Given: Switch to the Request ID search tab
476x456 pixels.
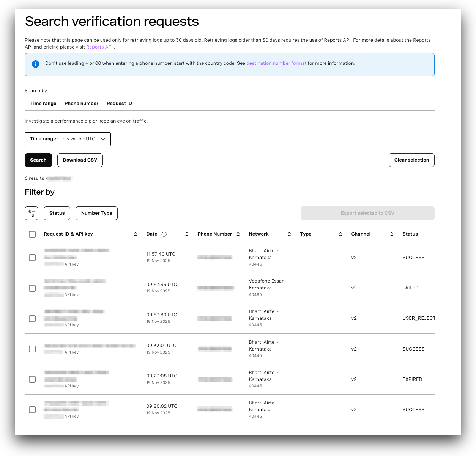Looking at the screenshot, I should 119,103.
